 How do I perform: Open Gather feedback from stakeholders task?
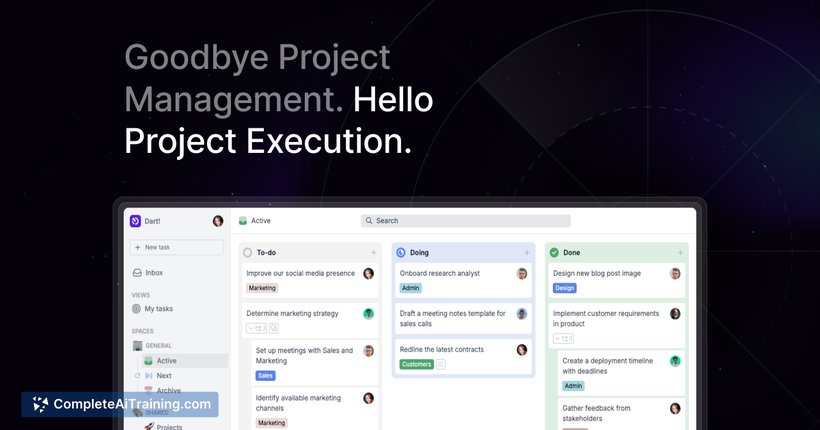(596, 413)
